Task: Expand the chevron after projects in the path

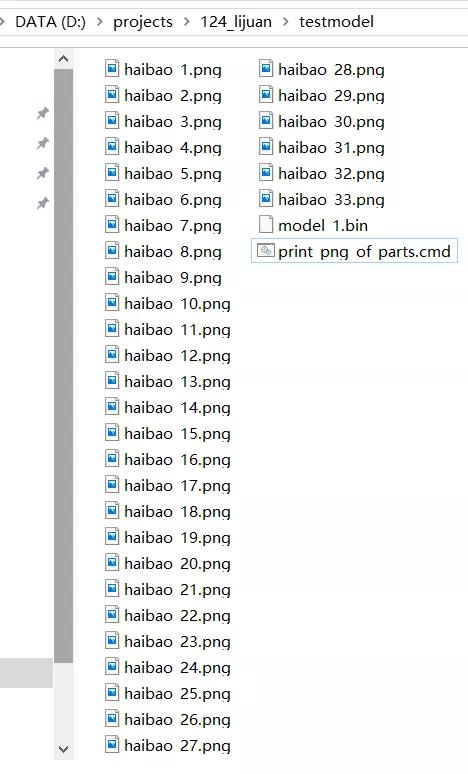Action: (187, 22)
